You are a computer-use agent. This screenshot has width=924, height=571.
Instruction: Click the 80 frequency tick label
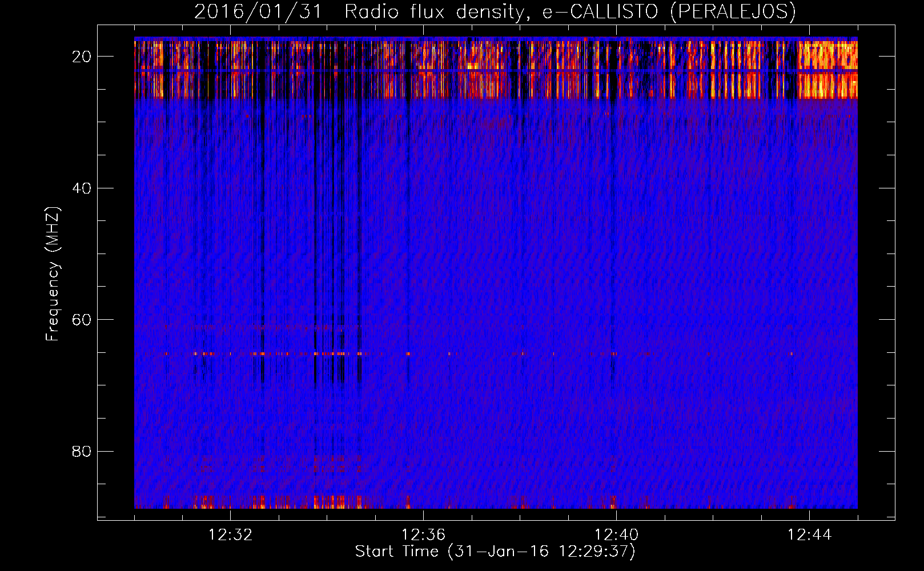82,451
